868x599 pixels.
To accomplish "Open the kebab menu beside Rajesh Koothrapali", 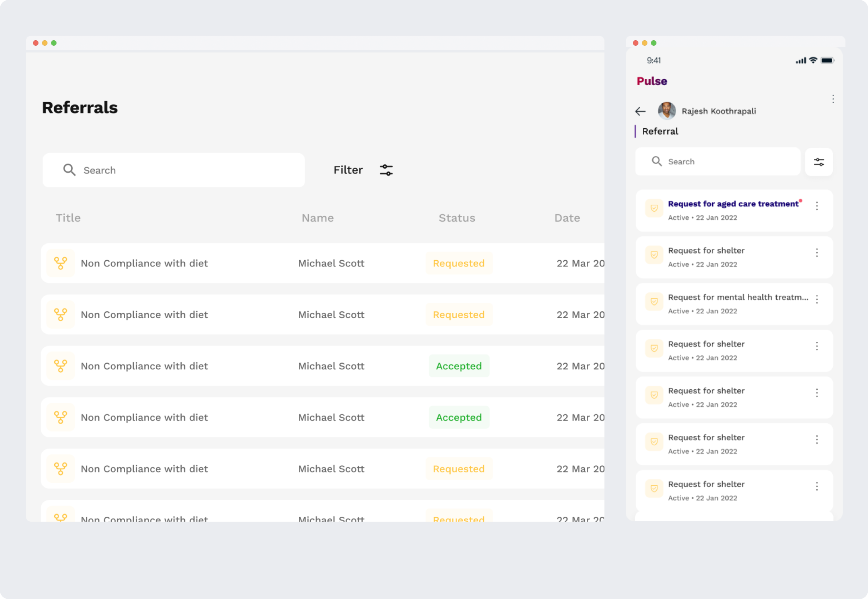I will (x=833, y=99).
